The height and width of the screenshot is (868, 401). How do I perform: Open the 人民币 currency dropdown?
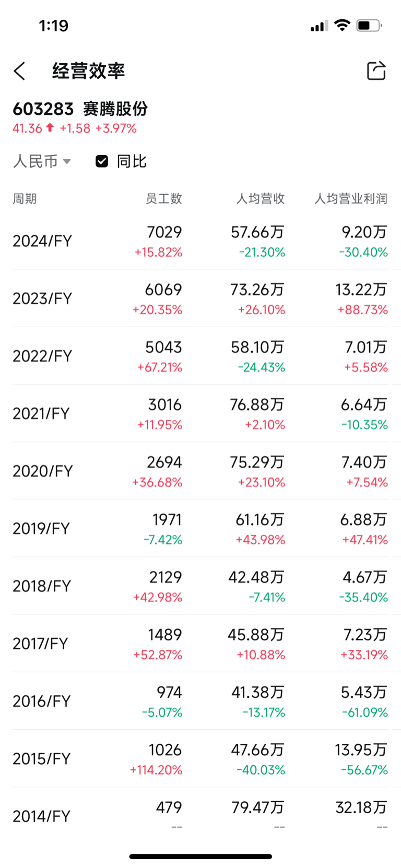tap(42, 161)
